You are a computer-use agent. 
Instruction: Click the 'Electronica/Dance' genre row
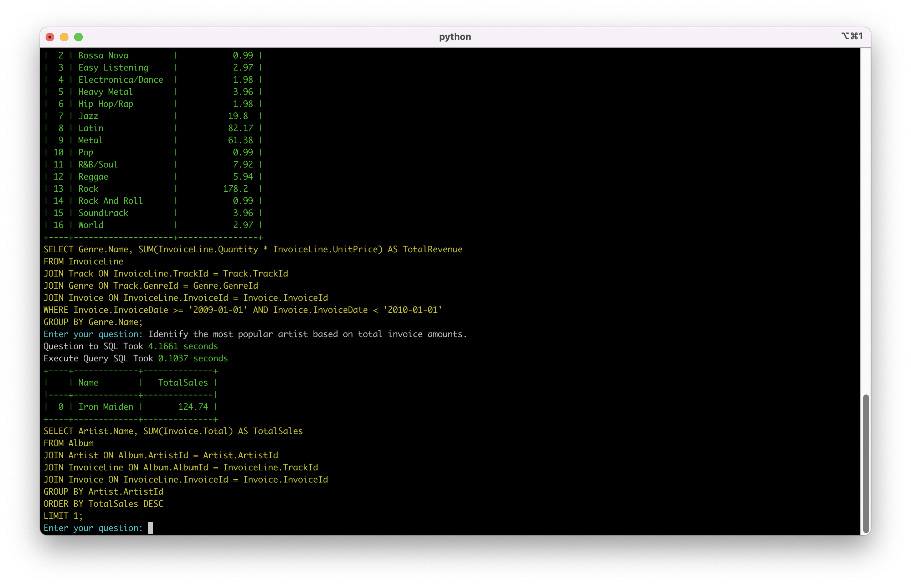[153, 79]
